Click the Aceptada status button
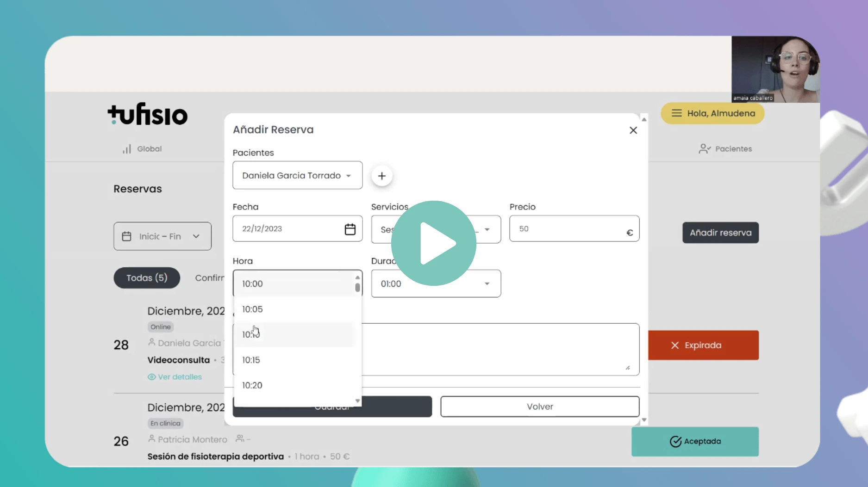 [695, 441]
